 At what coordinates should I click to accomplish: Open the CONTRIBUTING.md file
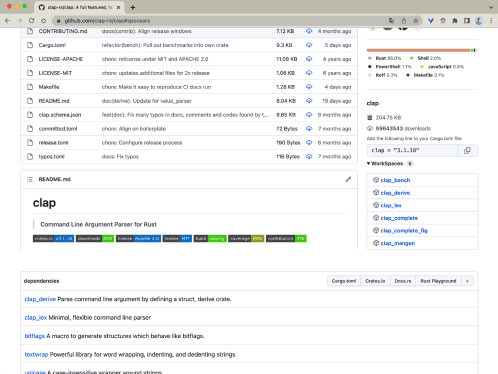pos(63,31)
